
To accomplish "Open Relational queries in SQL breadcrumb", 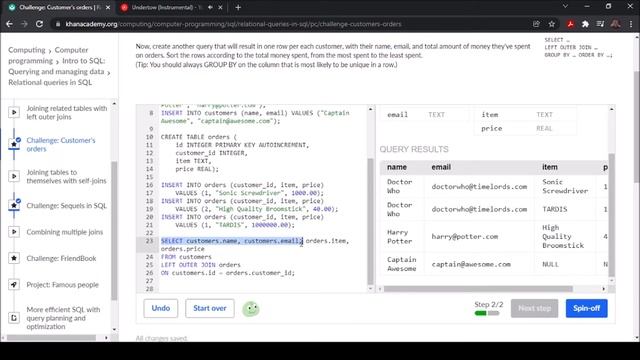I will click(x=50, y=82).
